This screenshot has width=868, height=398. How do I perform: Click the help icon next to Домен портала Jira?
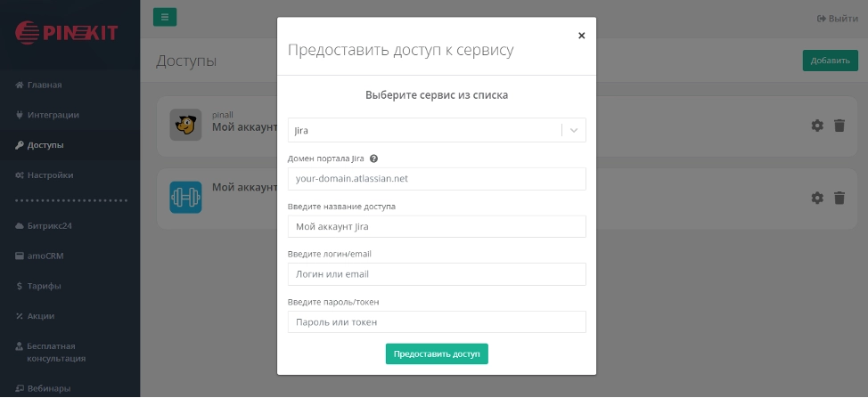(373, 158)
